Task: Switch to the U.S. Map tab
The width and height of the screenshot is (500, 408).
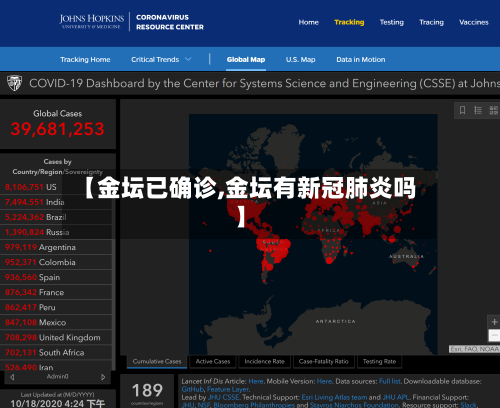Action: [x=300, y=60]
